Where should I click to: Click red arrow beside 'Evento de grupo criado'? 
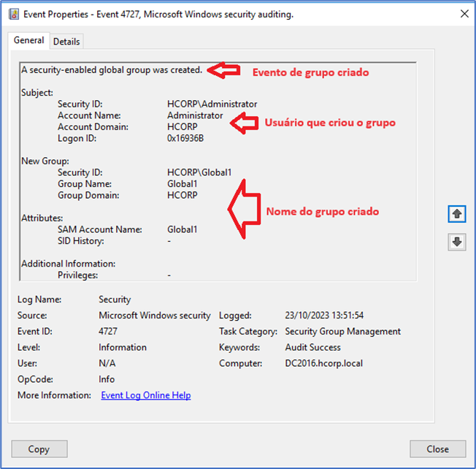pos(223,71)
